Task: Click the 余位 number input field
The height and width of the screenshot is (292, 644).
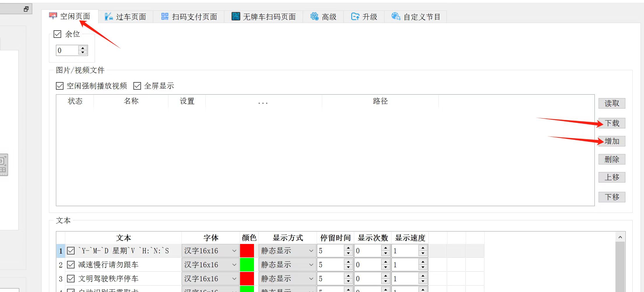Action: pyautogui.click(x=67, y=50)
